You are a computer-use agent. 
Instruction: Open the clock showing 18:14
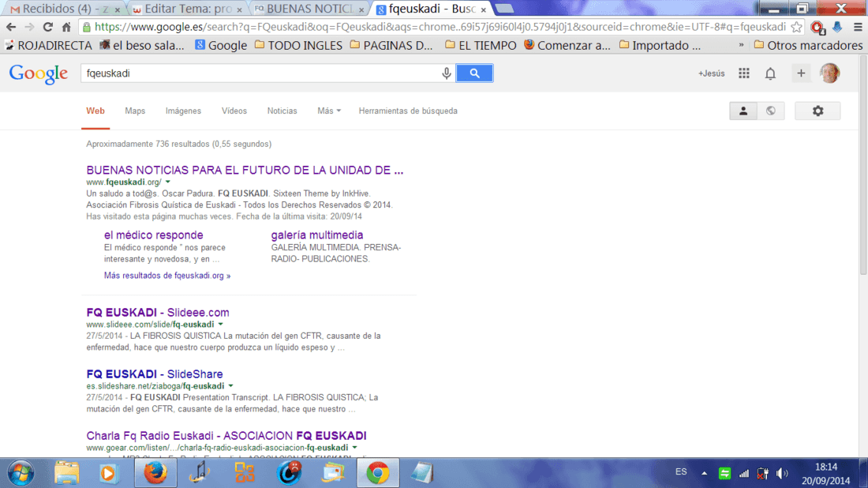[826, 467]
